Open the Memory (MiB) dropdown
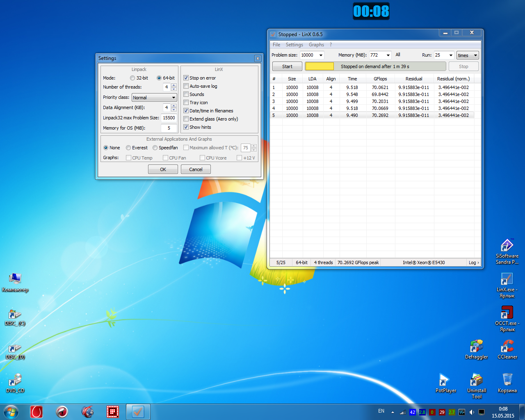 coord(388,55)
